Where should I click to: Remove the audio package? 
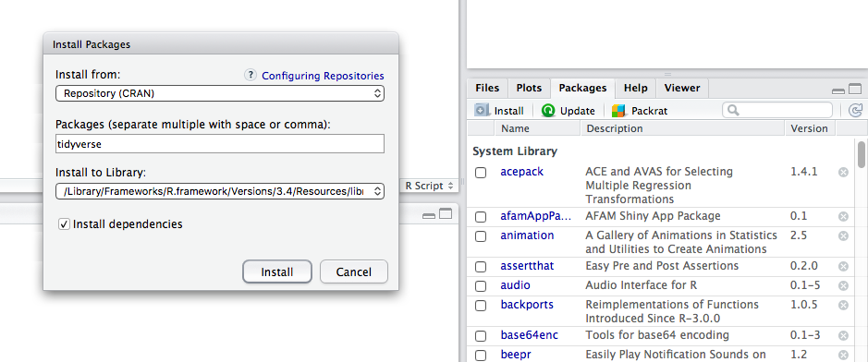[844, 285]
